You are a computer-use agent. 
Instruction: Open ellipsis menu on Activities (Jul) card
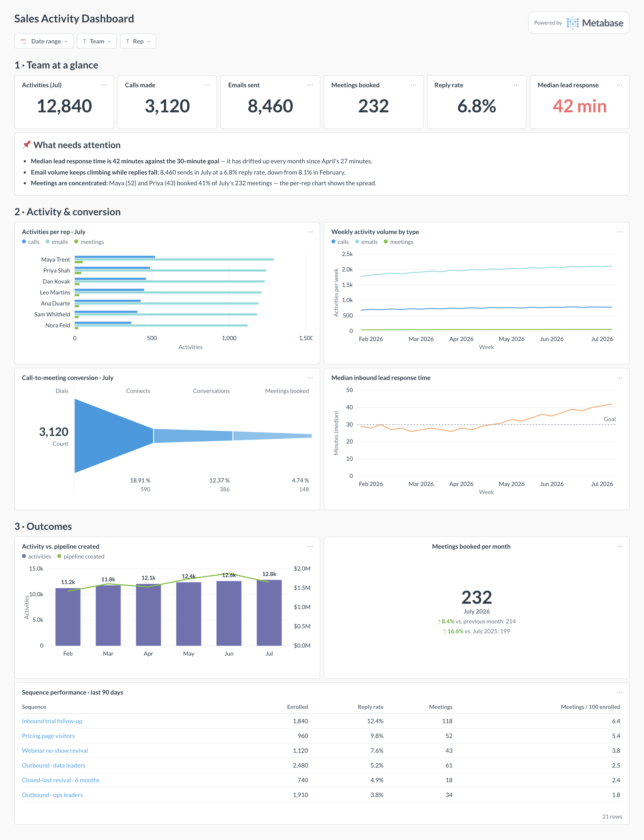point(104,85)
